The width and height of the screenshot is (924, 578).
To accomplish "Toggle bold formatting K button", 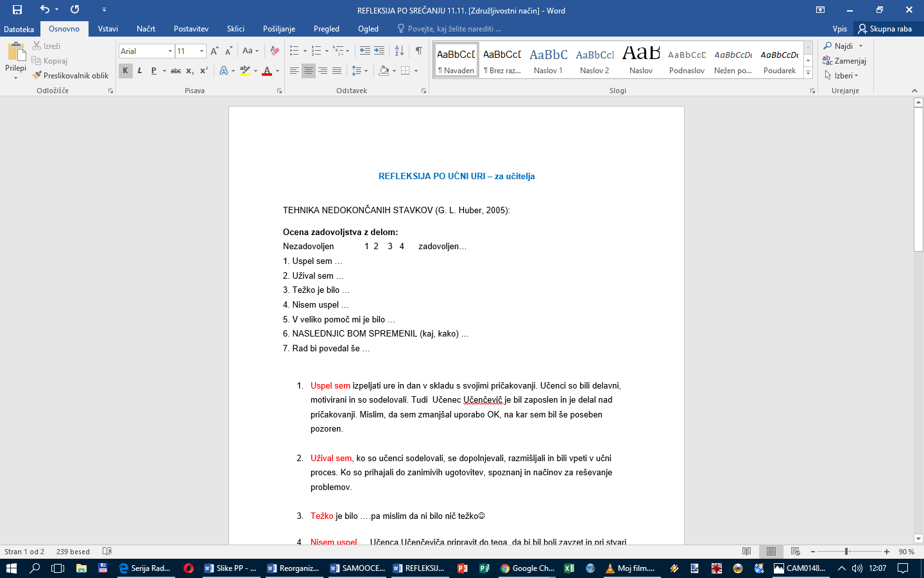I will point(125,71).
